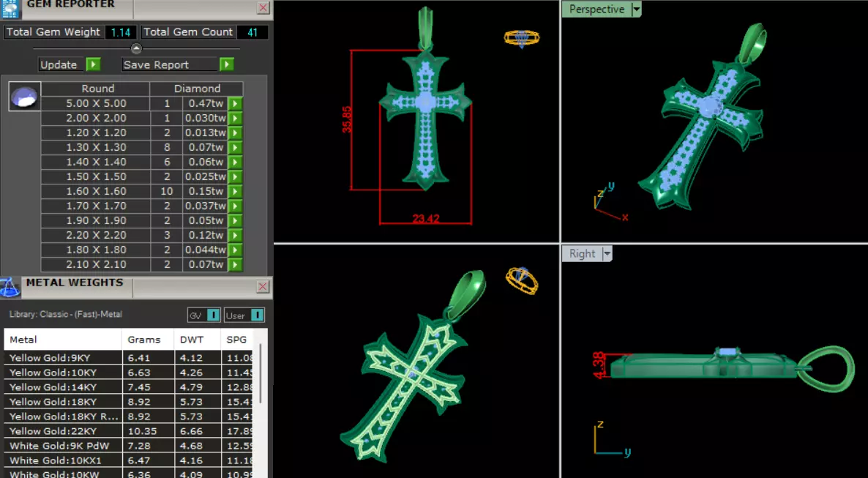Viewport: 868px width, 478px height.
Task: Click the 0.47tw weight cell
Action: pyautogui.click(x=206, y=103)
